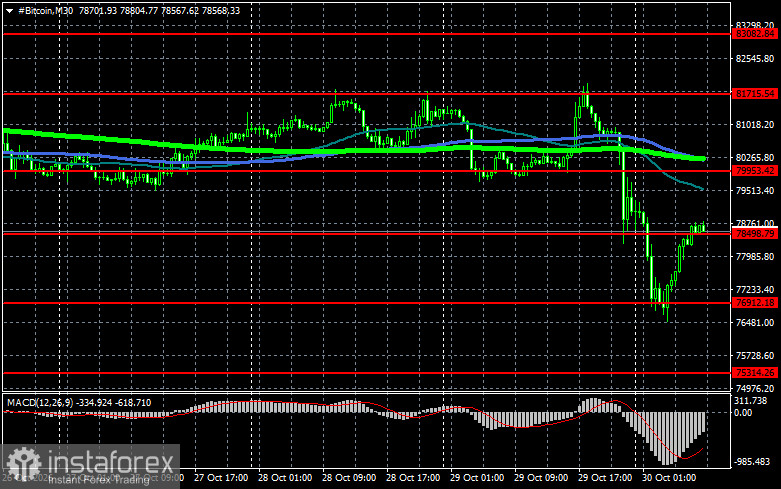Select the 80265.80 price axis value
Screen dimensions: 781x489
[x=755, y=157]
